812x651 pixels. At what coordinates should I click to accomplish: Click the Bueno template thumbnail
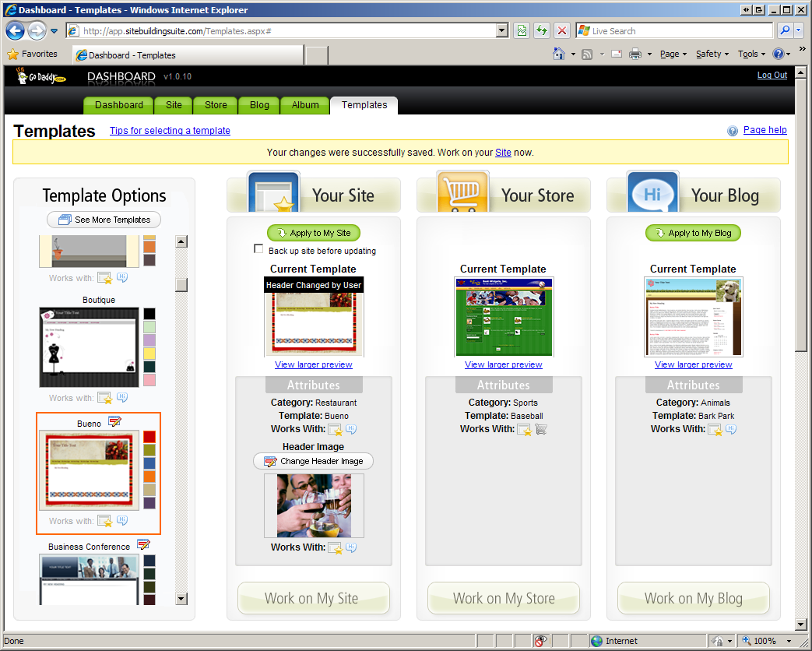click(89, 470)
